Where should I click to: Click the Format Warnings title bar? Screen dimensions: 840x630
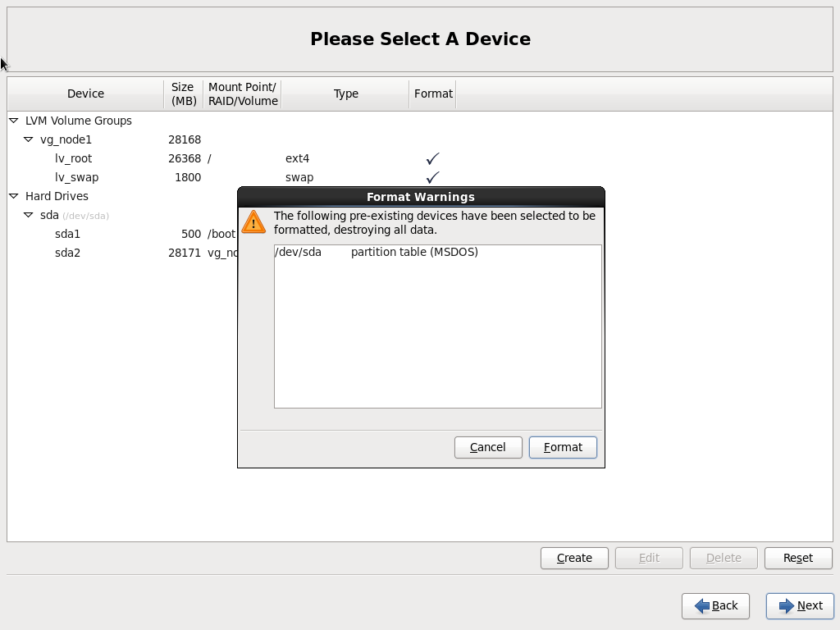click(421, 197)
